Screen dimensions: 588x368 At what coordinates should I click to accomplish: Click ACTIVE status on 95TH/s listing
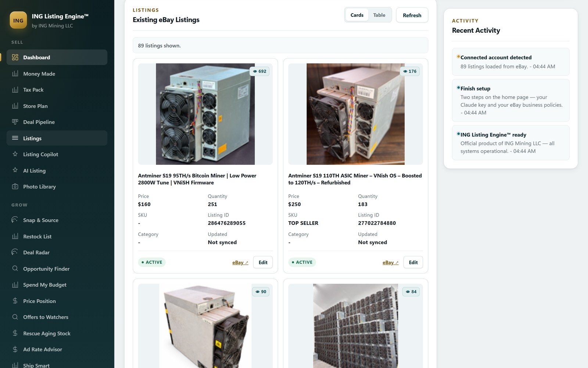pos(152,262)
